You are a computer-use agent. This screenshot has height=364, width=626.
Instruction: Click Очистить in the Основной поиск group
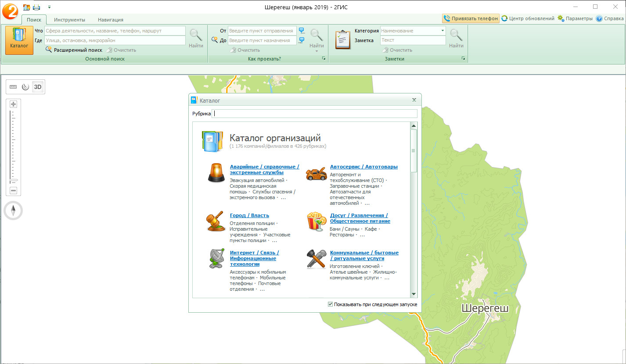[121, 50]
